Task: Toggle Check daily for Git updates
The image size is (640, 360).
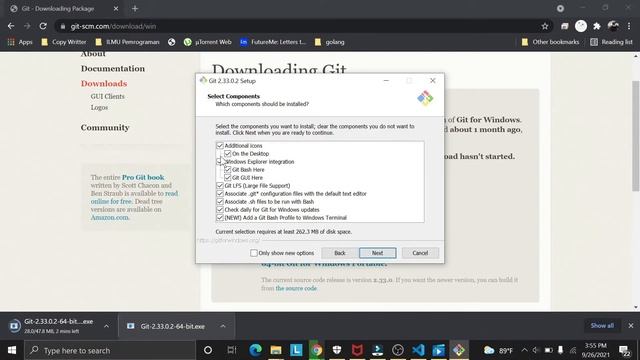Action: pos(220,209)
